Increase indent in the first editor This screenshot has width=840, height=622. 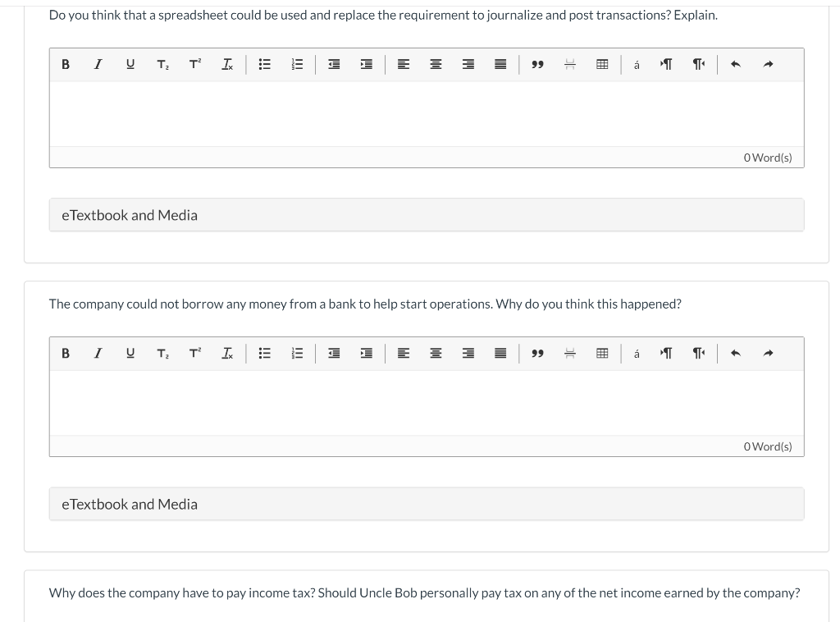coord(367,64)
